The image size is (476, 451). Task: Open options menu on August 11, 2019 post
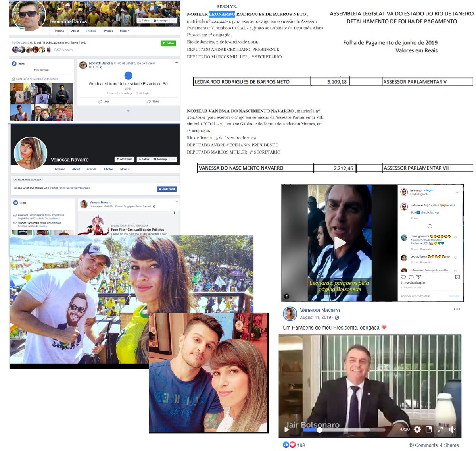[457, 309]
